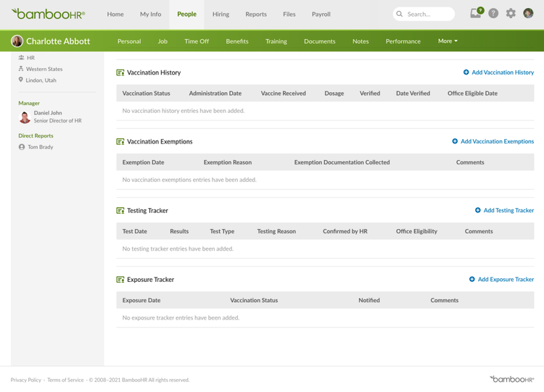Open the Privacy Policy link
This screenshot has width=544, height=392.
pos(25,380)
